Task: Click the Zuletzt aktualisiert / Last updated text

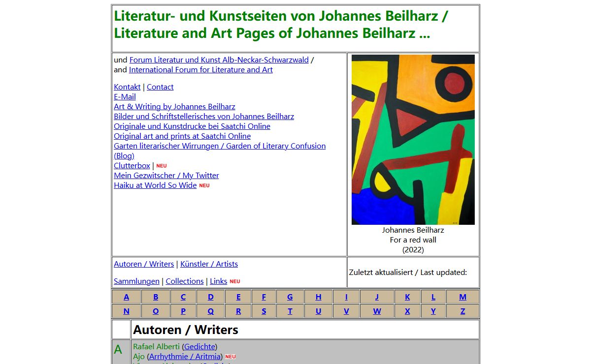Action: 408,273
